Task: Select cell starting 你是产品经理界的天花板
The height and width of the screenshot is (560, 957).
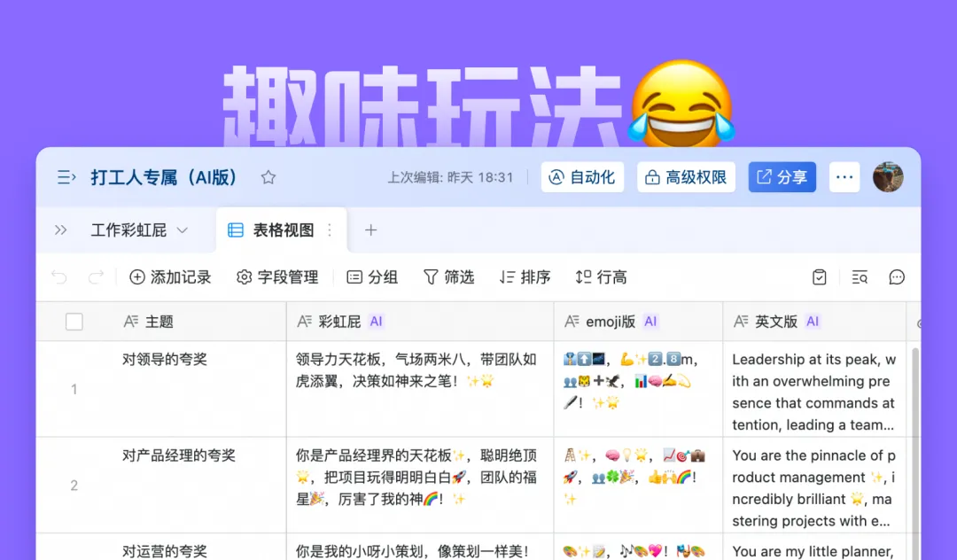Action: pyautogui.click(x=421, y=485)
